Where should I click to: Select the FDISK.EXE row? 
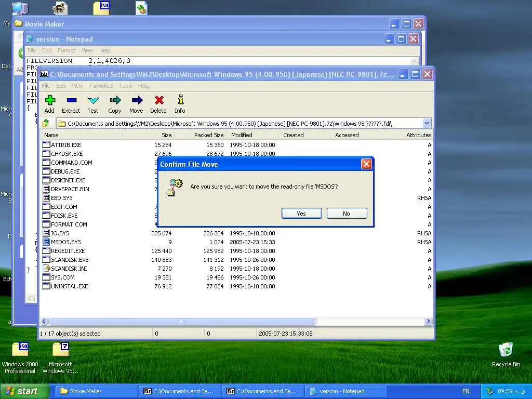pyautogui.click(x=236, y=216)
